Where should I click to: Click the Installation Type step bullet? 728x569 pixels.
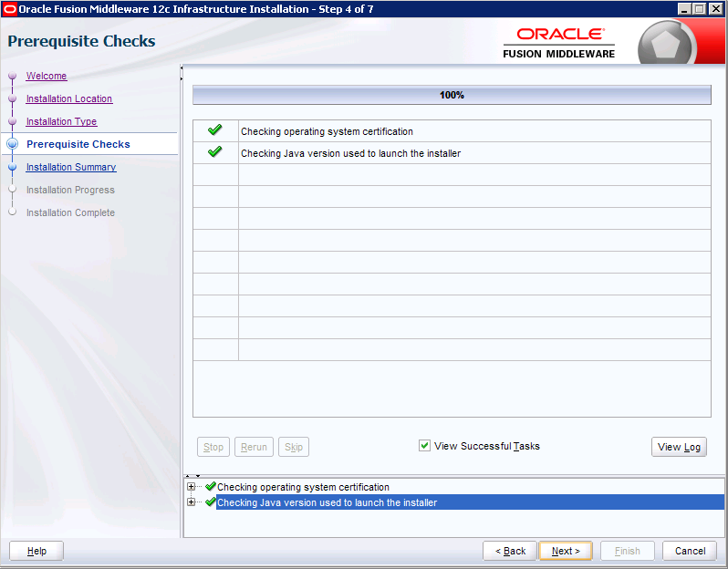[13, 121]
